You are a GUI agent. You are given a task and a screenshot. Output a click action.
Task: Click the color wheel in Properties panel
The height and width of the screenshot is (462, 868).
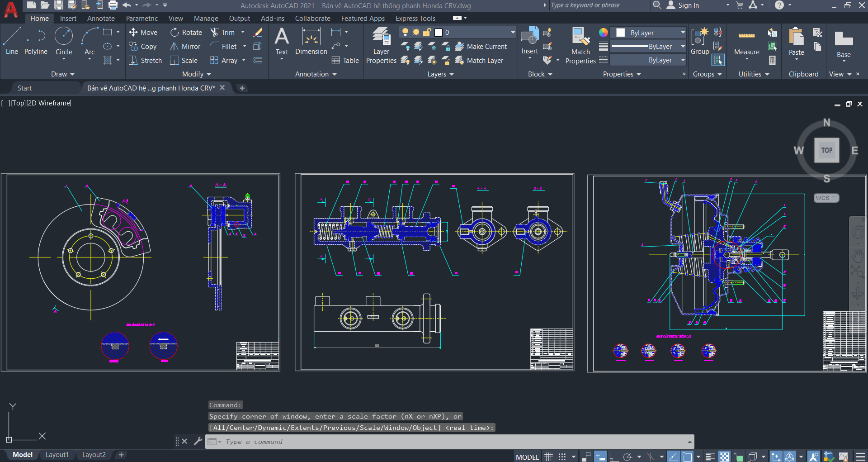click(603, 33)
